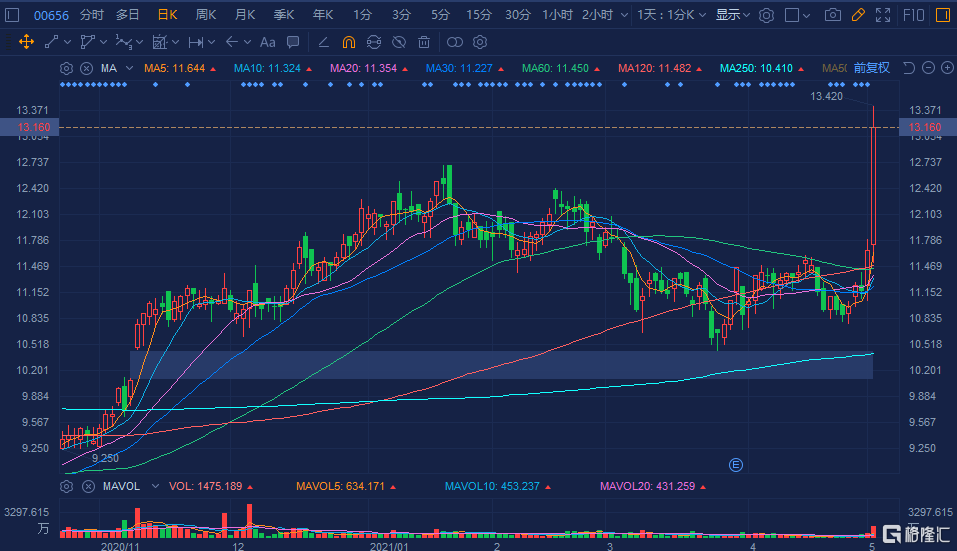
Task: Delete drawings with the trash can icon
Action: (x=424, y=42)
